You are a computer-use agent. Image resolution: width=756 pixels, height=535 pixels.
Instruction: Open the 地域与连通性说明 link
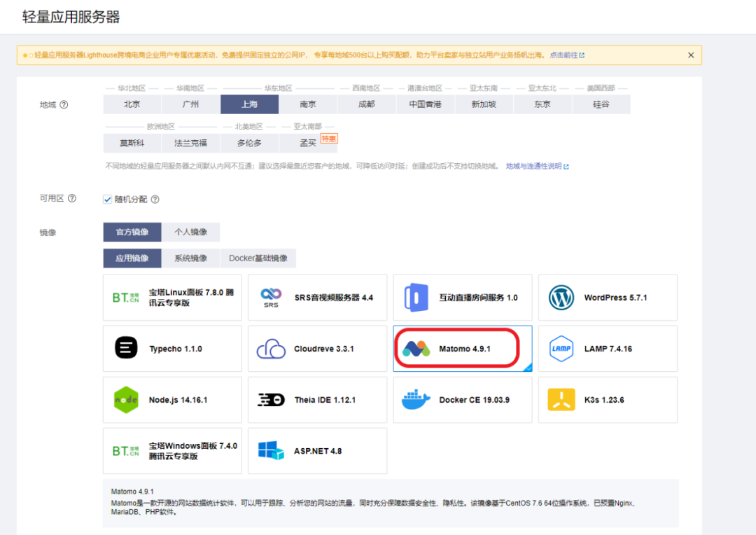(537, 166)
